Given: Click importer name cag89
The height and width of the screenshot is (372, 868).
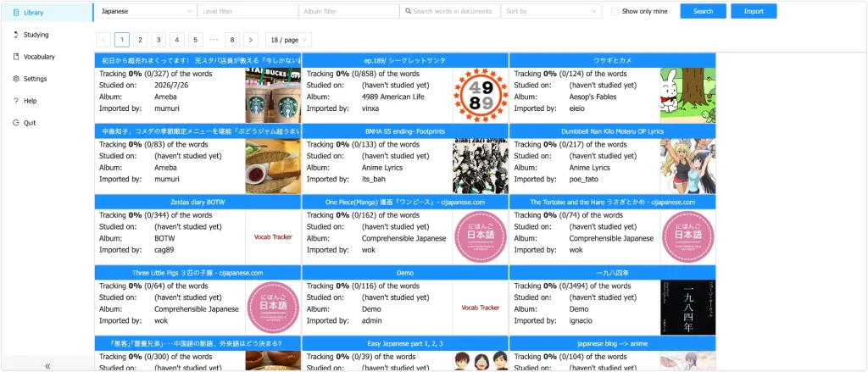Looking at the screenshot, I should tap(164, 250).
